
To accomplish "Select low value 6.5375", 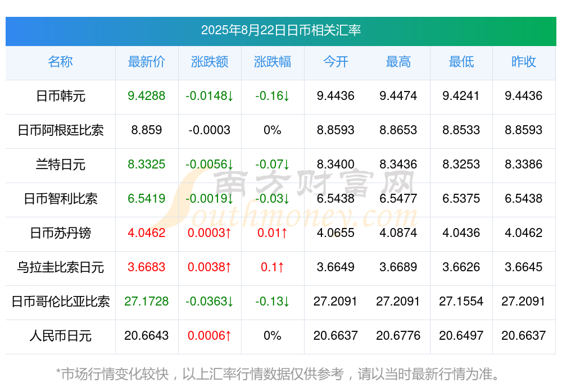I will point(461,198).
